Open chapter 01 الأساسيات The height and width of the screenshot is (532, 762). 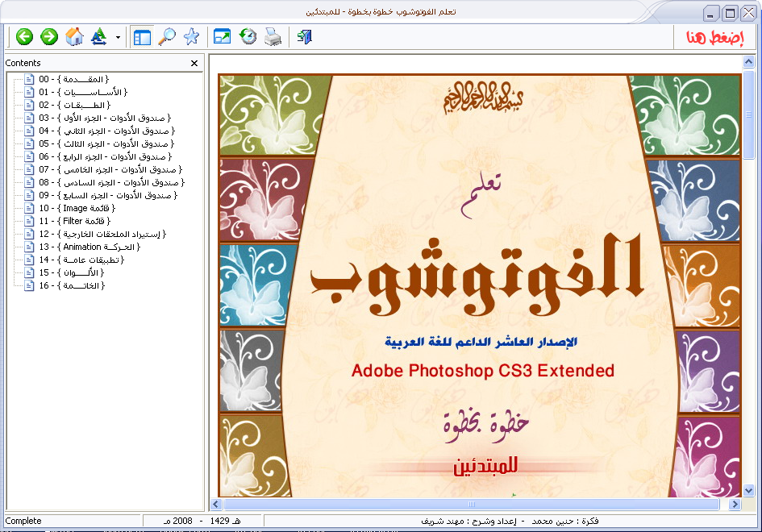[x=82, y=92]
